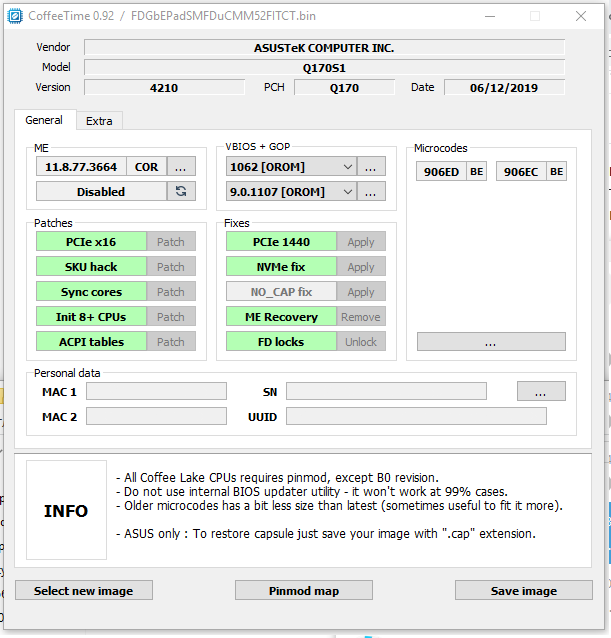This screenshot has height=638, width=611.
Task: Click the Init 8+ CPUs patch label
Action: click(x=91, y=317)
